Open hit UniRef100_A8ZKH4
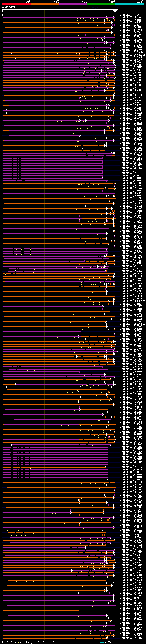Image resolution: width=146 pixels, height=644 pixels. [131, 211]
